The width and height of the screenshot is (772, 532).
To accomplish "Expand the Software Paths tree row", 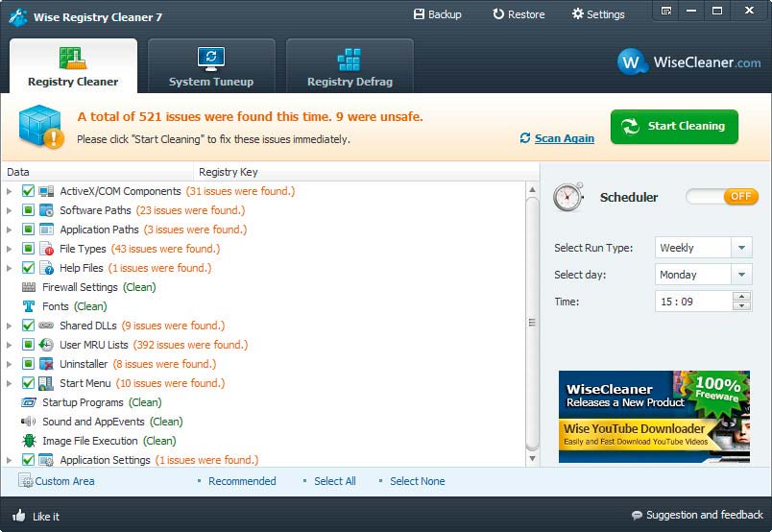I will [x=9, y=210].
